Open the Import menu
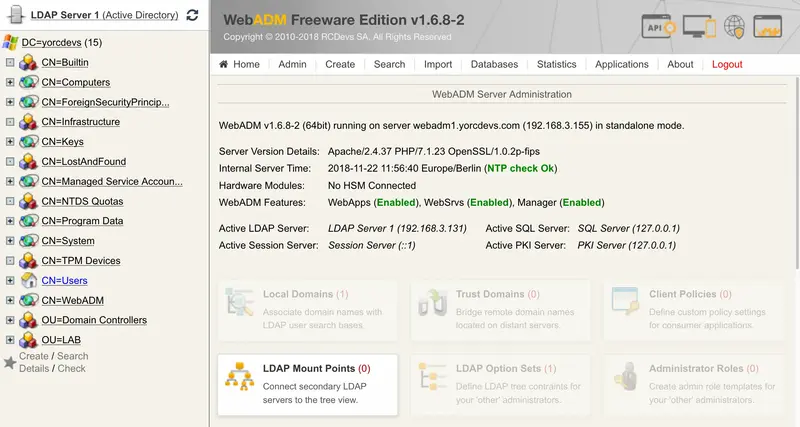 pos(438,64)
